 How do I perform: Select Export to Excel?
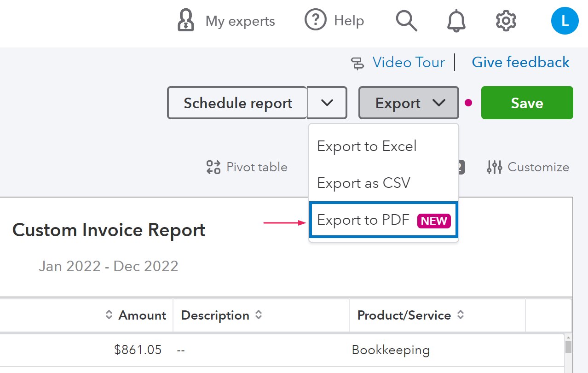[367, 146]
